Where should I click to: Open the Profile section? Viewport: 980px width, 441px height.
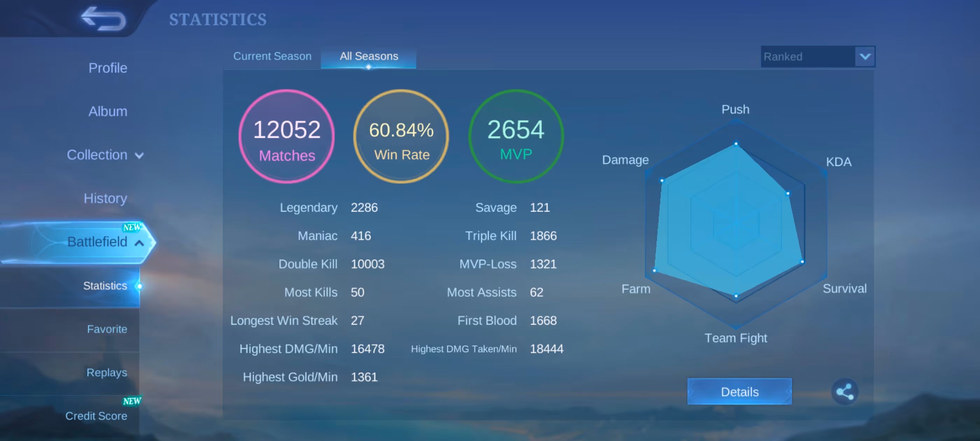(x=108, y=68)
